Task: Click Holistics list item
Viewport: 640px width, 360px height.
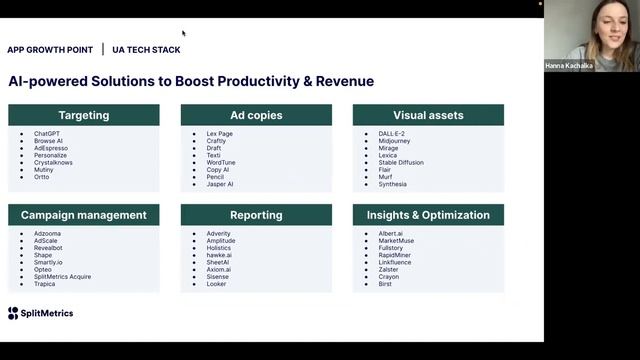Action: click(218, 248)
